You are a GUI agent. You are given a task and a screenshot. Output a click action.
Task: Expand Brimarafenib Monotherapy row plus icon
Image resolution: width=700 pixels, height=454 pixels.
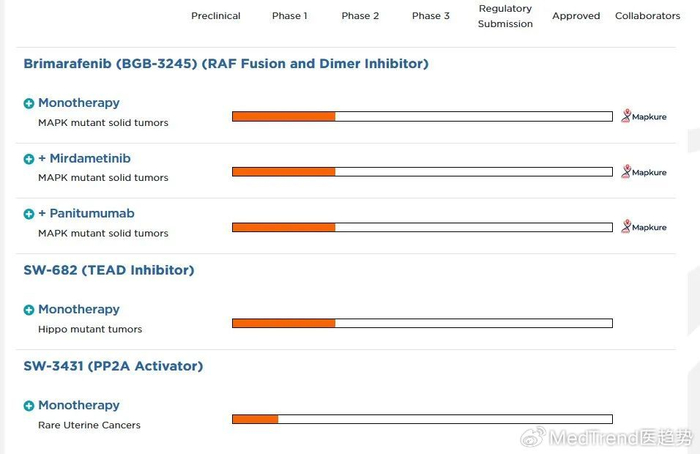(x=29, y=103)
